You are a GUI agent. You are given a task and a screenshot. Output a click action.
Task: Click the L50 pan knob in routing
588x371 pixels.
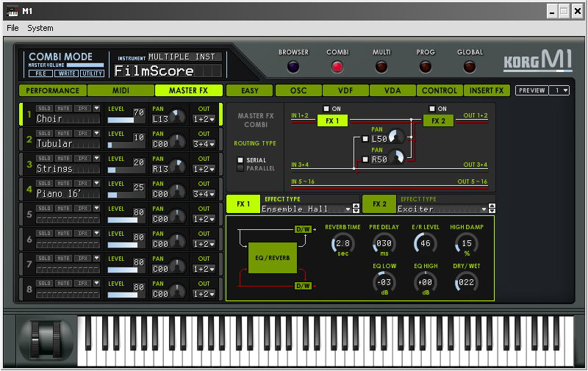(396, 137)
